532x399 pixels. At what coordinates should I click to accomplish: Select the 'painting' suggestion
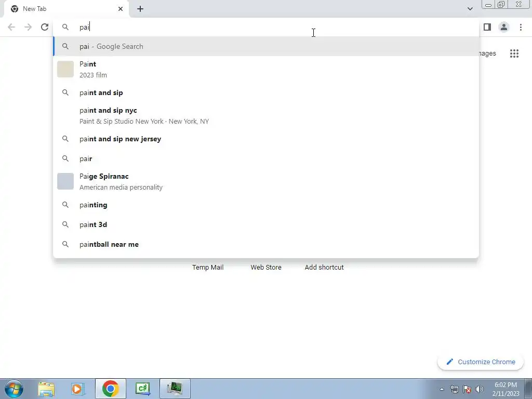[x=266, y=205]
